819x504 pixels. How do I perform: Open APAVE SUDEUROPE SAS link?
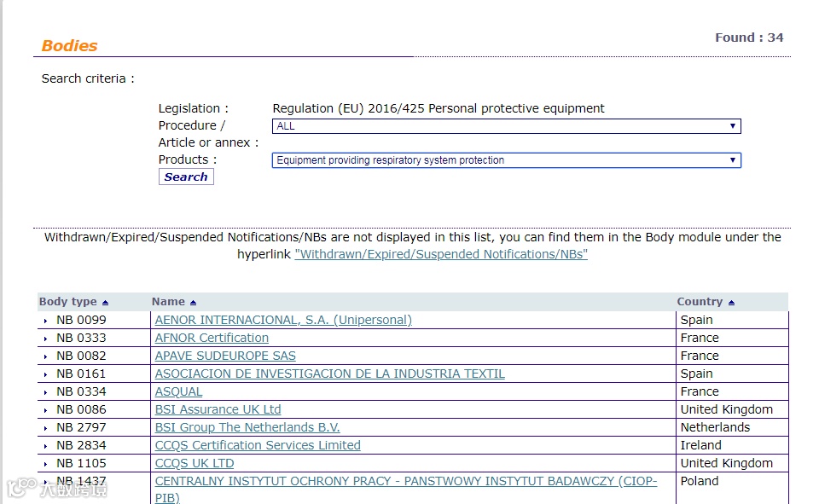[225, 356]
